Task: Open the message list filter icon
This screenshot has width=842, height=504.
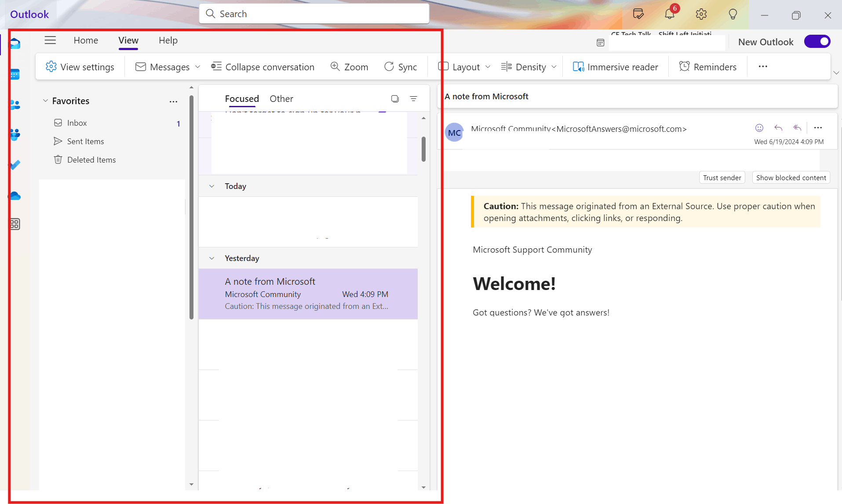Action: [x=413, y=99]
